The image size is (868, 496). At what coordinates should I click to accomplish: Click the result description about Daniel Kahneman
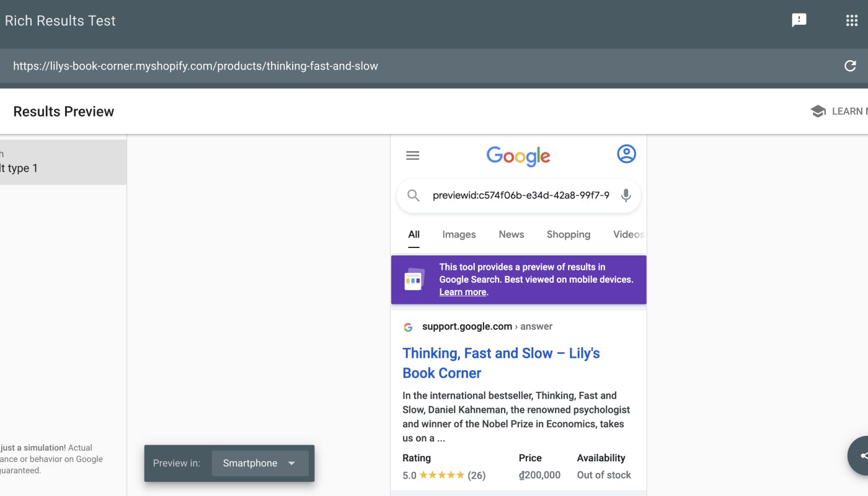pos(516,417)
